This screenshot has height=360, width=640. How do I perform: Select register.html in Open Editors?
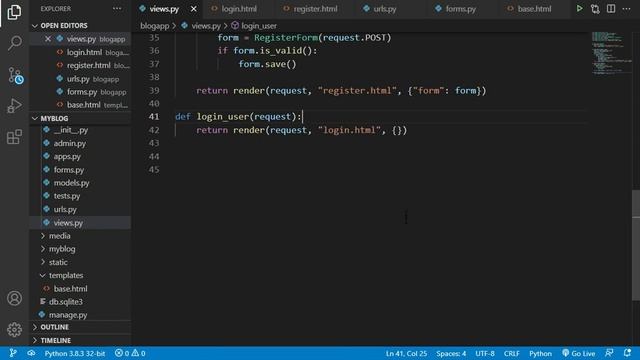[x=89, y=65]
